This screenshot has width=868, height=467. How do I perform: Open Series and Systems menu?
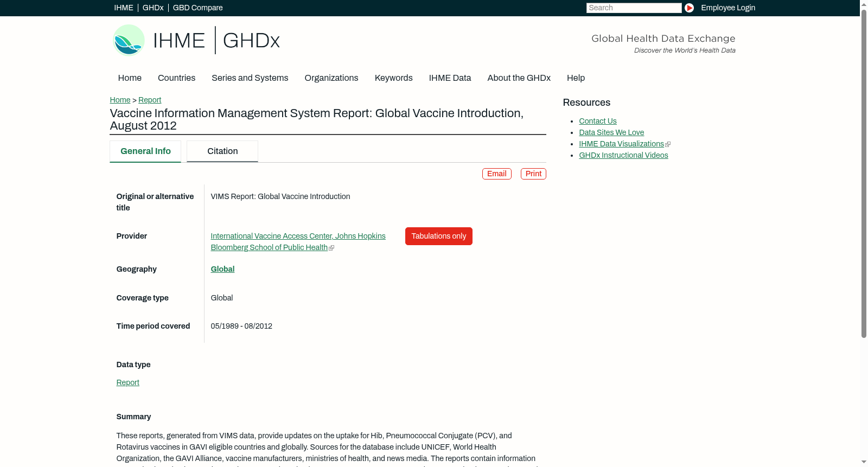[250, 78]
